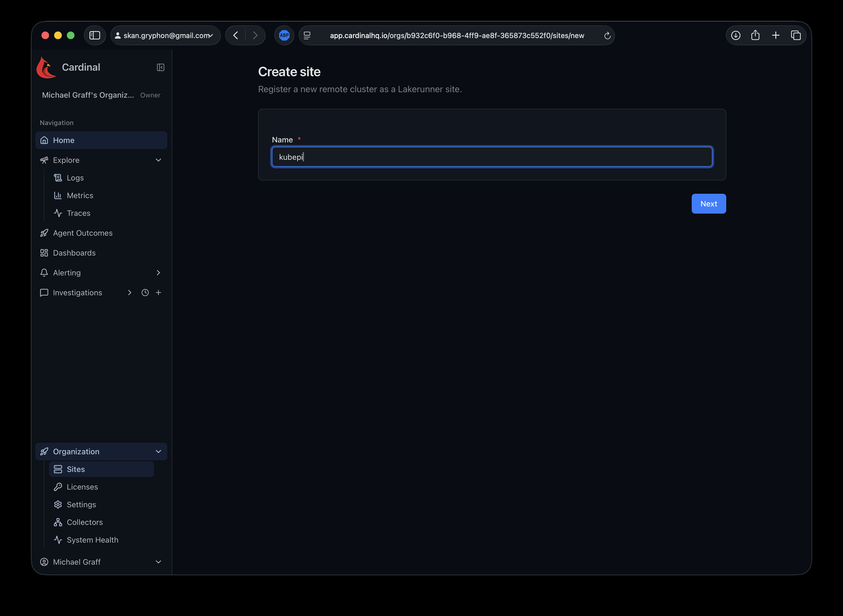Click the Investigations chat bubble icon
This screenshot has width=843, height=616.
(x=44, y=292)
